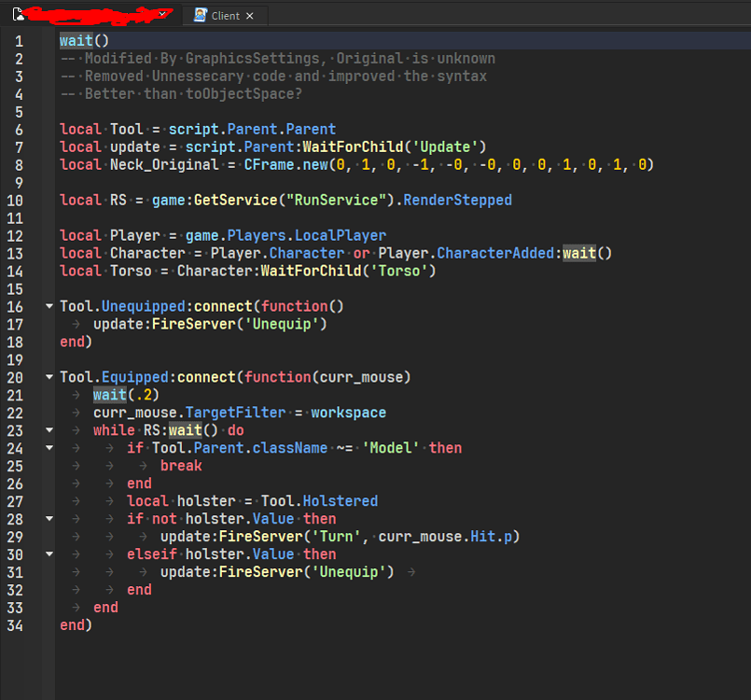This screenshot has width=751, height=700.
Task: Click the TargetFilter property text
Action: tap(235, 413)
